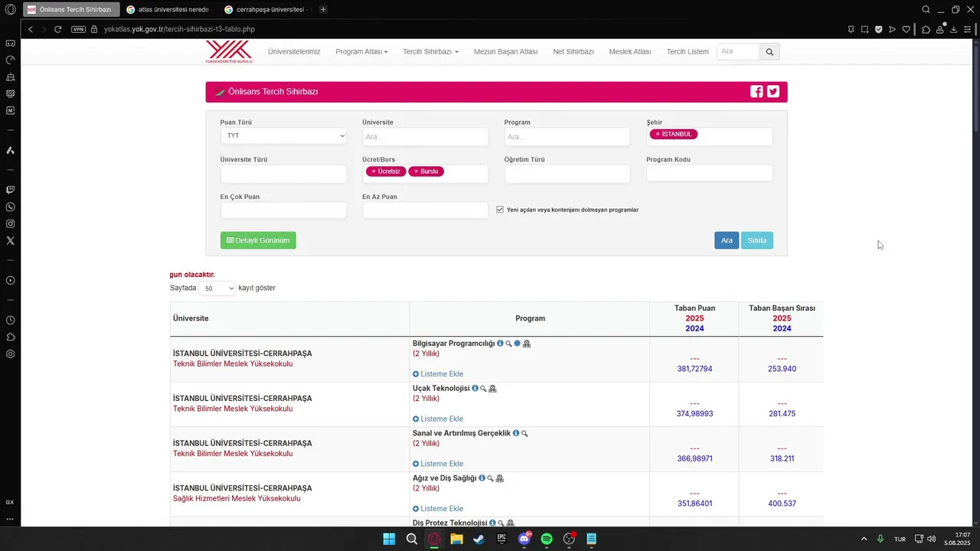
Task: Click the En Az Puan input field
Action: tap(425, 210)
